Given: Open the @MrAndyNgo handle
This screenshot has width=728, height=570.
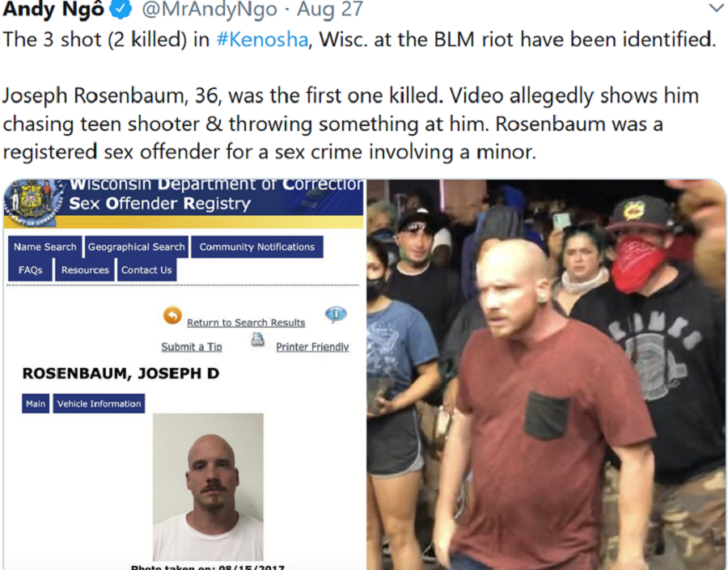Looking at the screenshot, I should pyautogui.click(x=210, y=9).
